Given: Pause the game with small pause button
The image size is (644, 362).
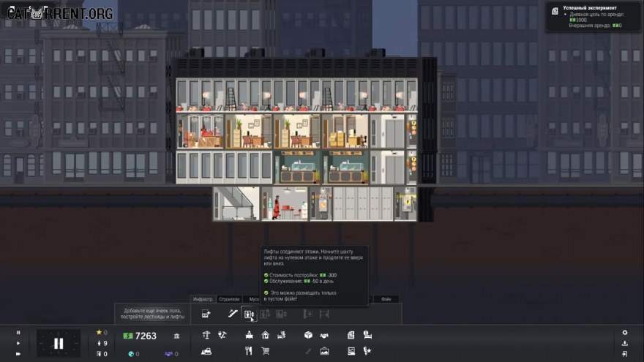Looking at the screenshot, I should [x=18, y=333].
